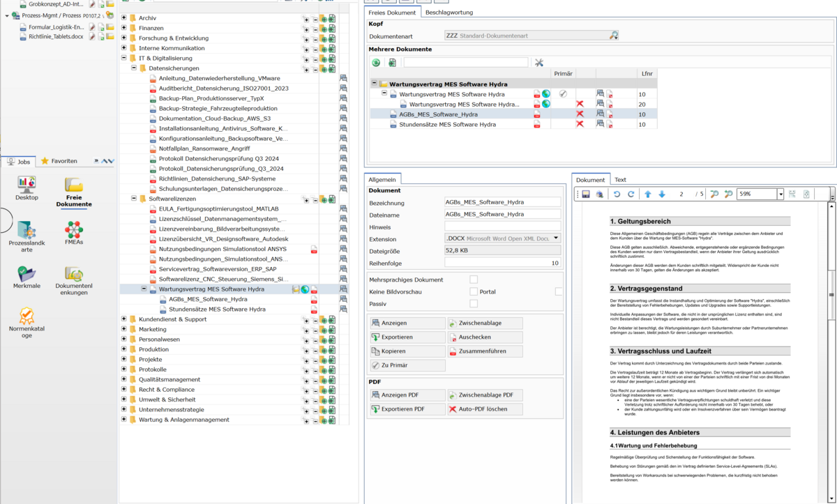
Task: Click the save icon in document viewer toolbar
Action: pyautogui.click(x=586, y=194)
